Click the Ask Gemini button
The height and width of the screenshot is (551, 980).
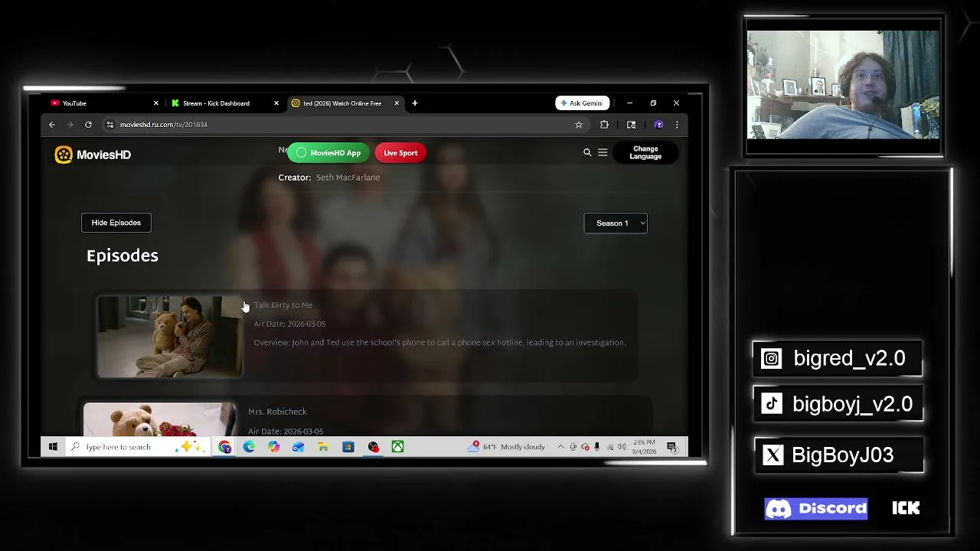coord(582,103)
